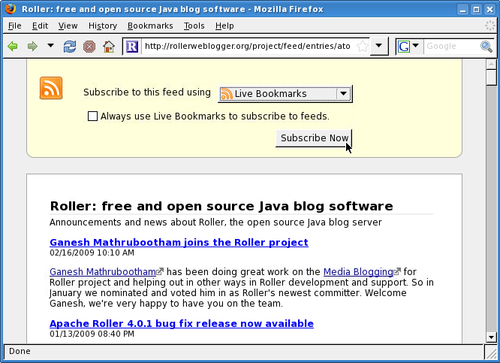
Task: Click the vertical scrollbar thumb
Action: tap(491, 77)
